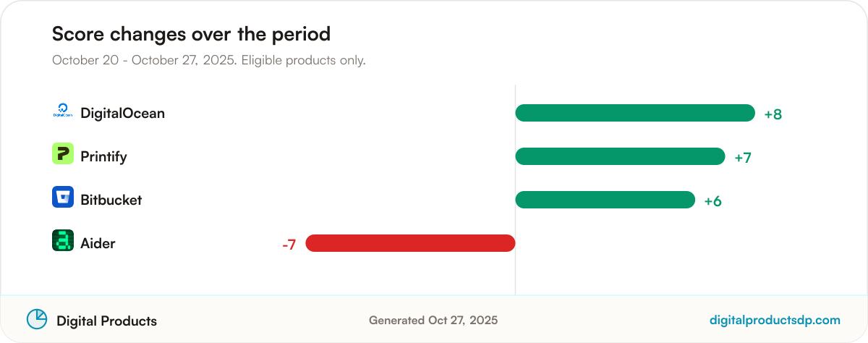Open the digitalproductsdp.com link
This screenshot has height=343, width=868.
coord(775,320)
